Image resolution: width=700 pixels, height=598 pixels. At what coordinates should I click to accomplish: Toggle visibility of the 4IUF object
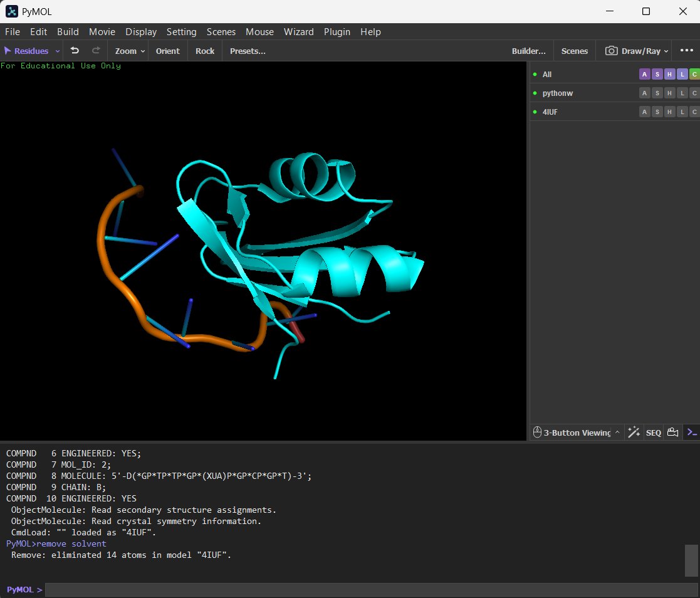pos(535,112)
